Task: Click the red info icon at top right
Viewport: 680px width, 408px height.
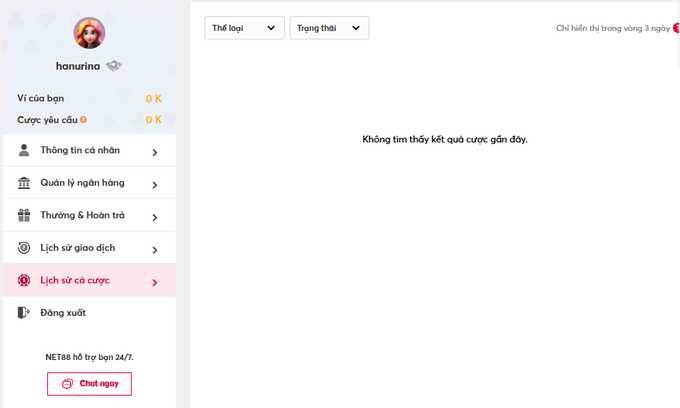Action: tap(676, 29)
